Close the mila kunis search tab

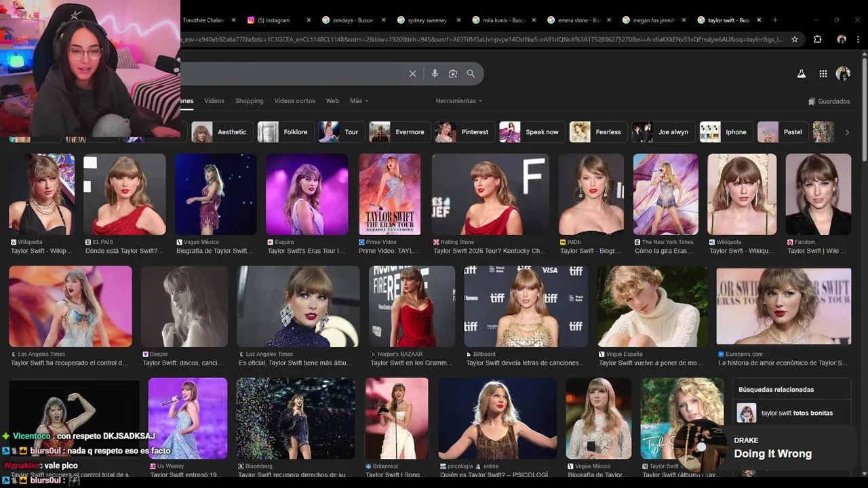tap(534, 20)
